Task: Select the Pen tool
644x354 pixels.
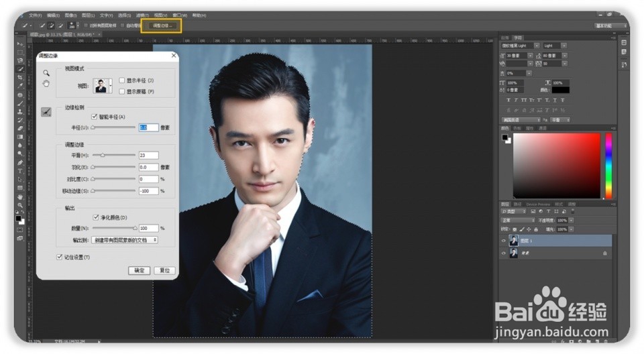Action: [19, 163]
